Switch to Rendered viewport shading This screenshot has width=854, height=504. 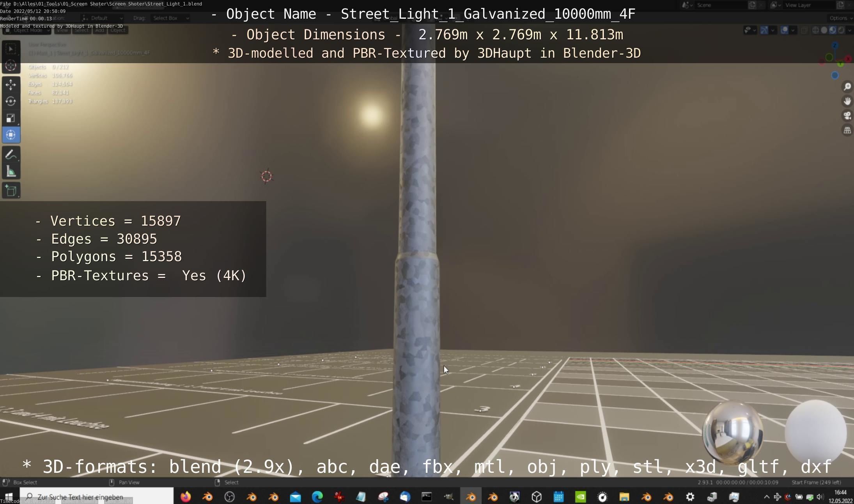click(x=841, y=30)
